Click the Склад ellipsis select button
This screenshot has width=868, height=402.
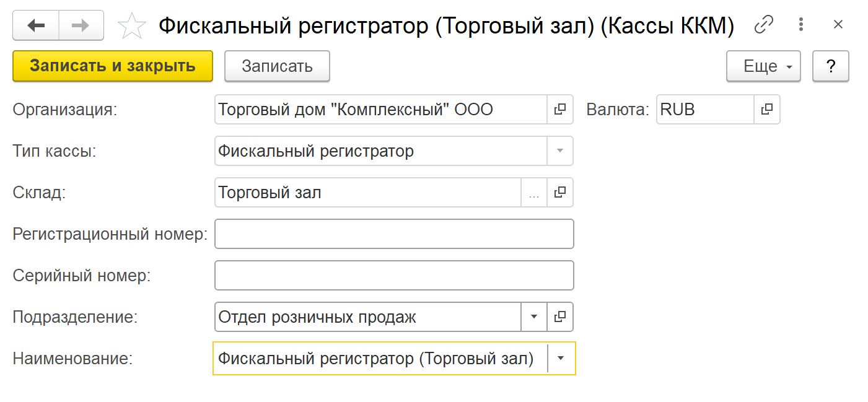click(x=534, y=193)
